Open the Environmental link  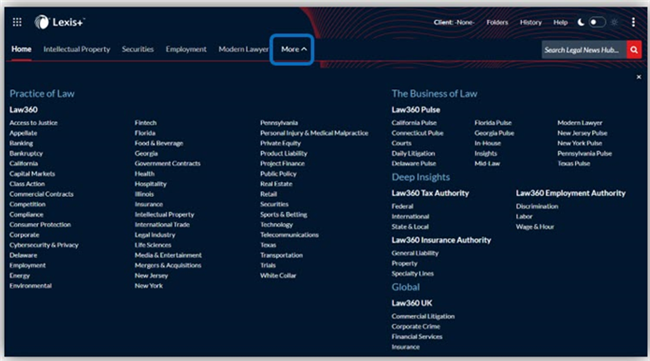click(x=31, y=286)
